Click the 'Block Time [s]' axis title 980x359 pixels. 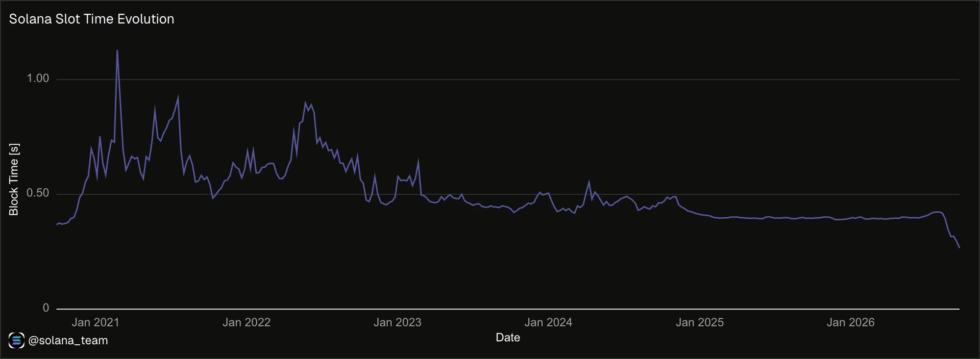(14, 179)
